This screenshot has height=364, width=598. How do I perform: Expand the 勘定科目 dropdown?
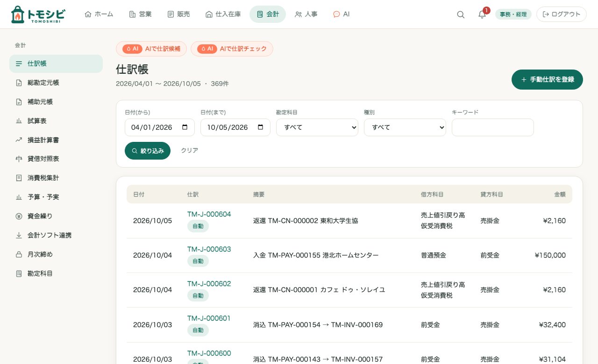[317, 127]
